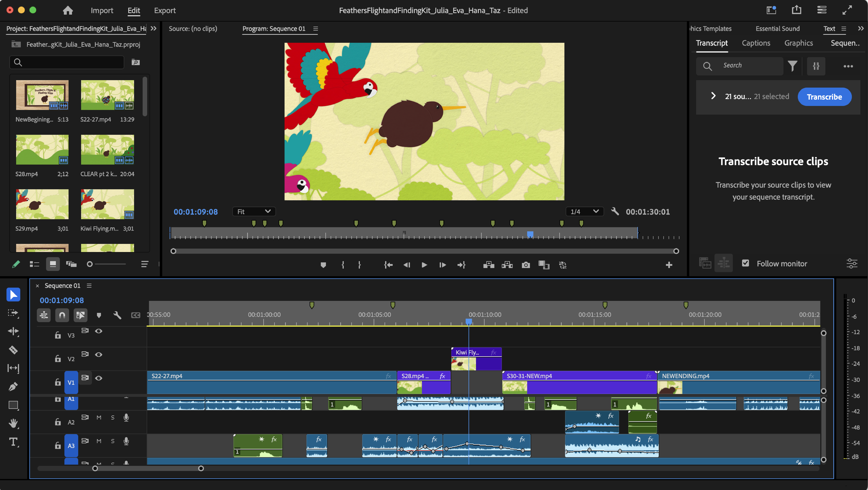The image size is (868, 490).
Task: Open Program monitor settings wrench
Action: [615, 211]
